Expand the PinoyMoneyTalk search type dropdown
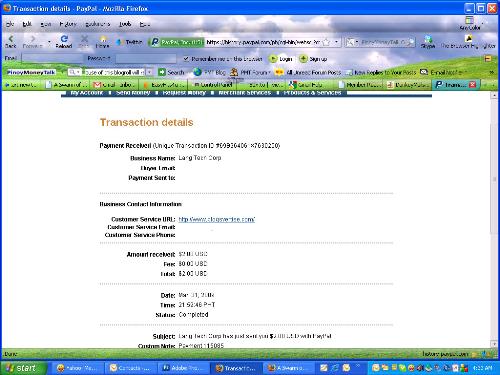Viewport: 500px width, 375px height. point(74,72)
